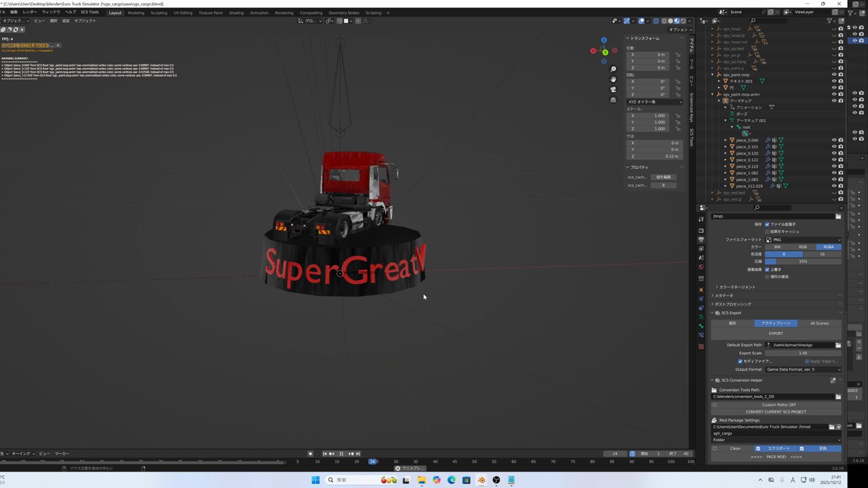Viewport: 868px width, 488px height.
Task: Select the All Scenes export scope
Action: 819,323
